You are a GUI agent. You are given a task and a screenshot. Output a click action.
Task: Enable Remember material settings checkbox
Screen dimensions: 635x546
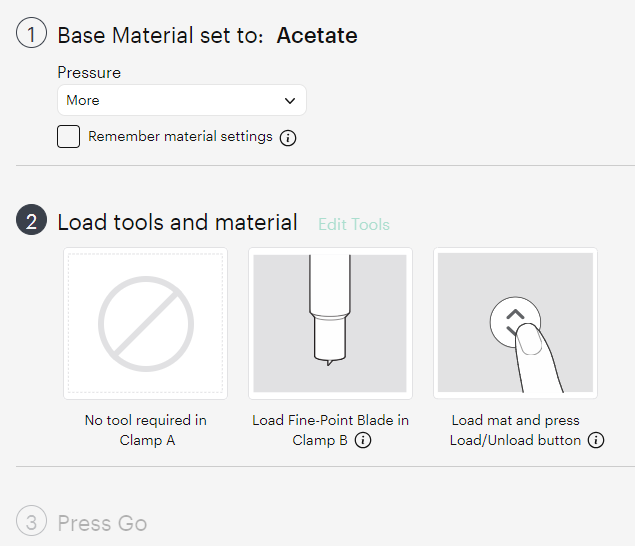coord(69,137)
